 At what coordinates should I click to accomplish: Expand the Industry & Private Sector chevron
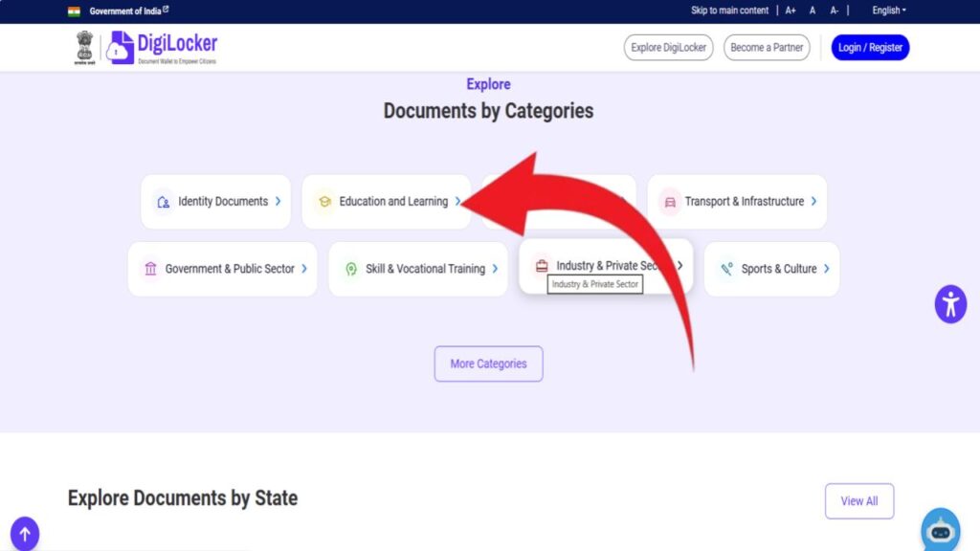click(x=679, y=266)
